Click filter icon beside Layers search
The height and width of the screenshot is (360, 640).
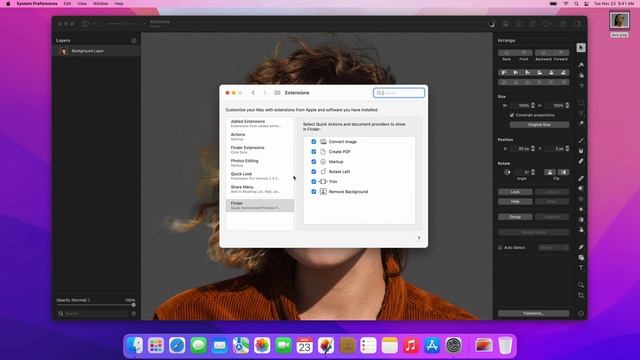(x=133, y=313)
